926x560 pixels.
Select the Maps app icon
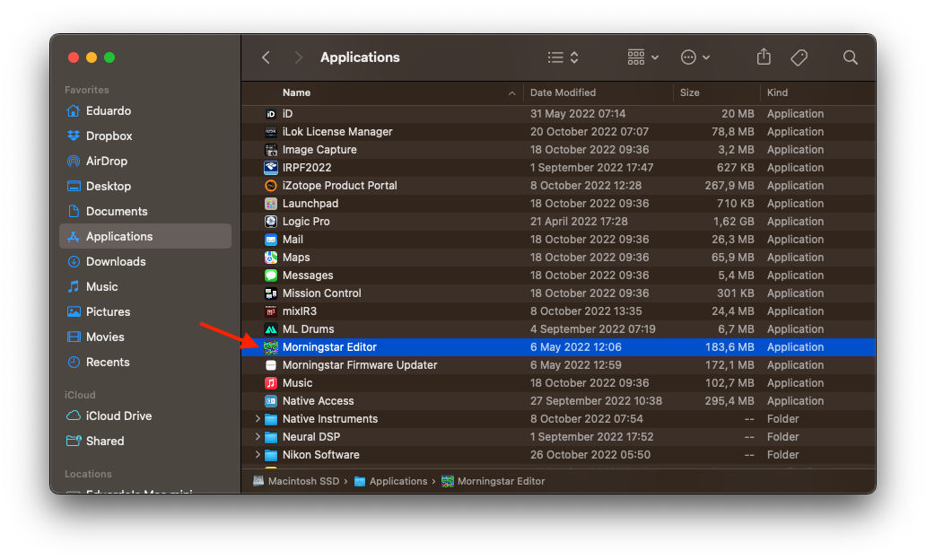270,258
